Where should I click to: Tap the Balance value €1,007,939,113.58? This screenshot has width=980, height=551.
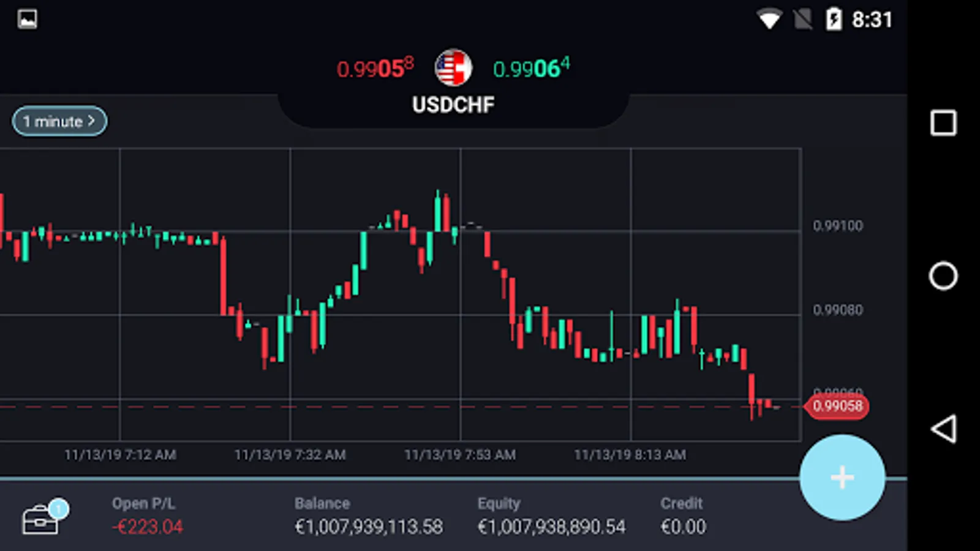click(369, 527)
